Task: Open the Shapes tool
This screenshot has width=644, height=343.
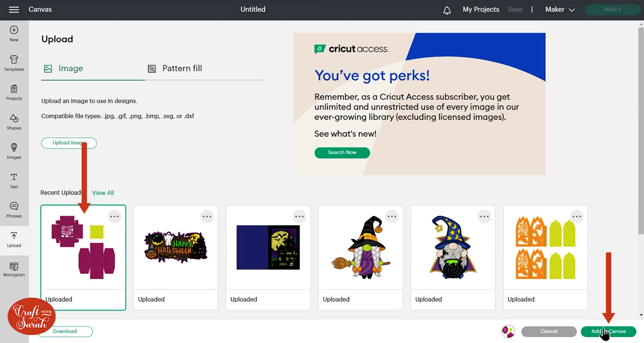Action: point(14,122)
